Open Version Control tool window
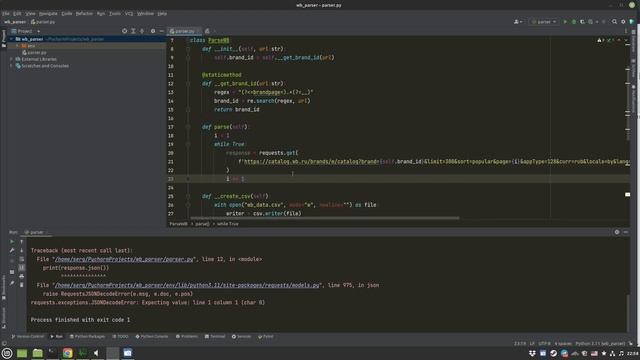 click(27, 337)
